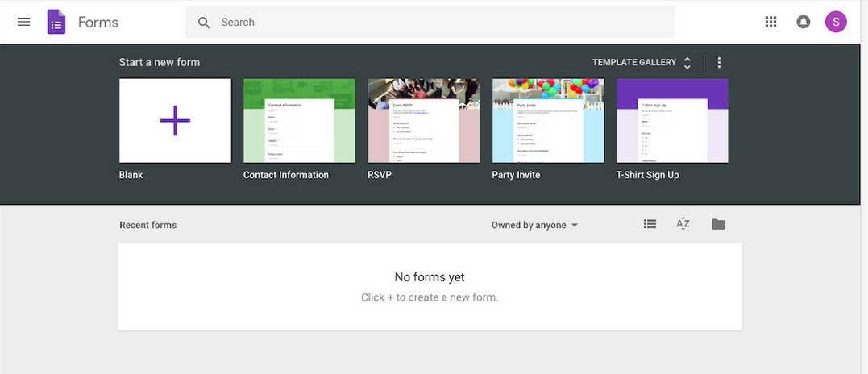Open the AZ sort options

683,224
